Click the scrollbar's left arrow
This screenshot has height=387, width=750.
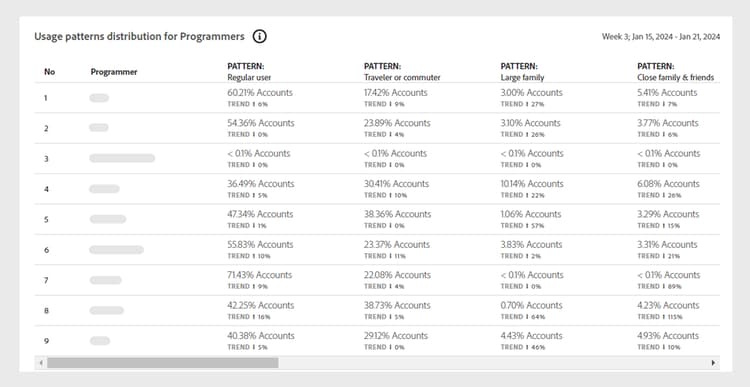coord(41,363)
